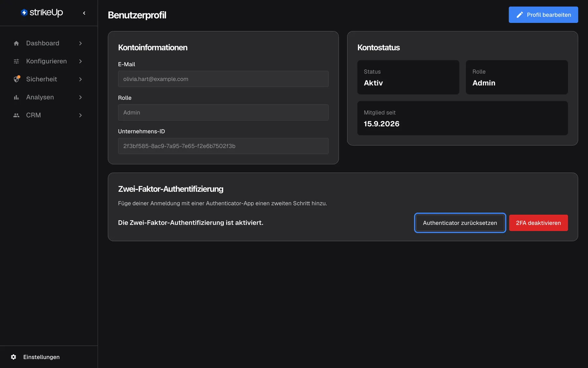Click the strikeUp lightning logo icon
The width and height of the screenshot is (588, 368).
[x=24, y=12]
